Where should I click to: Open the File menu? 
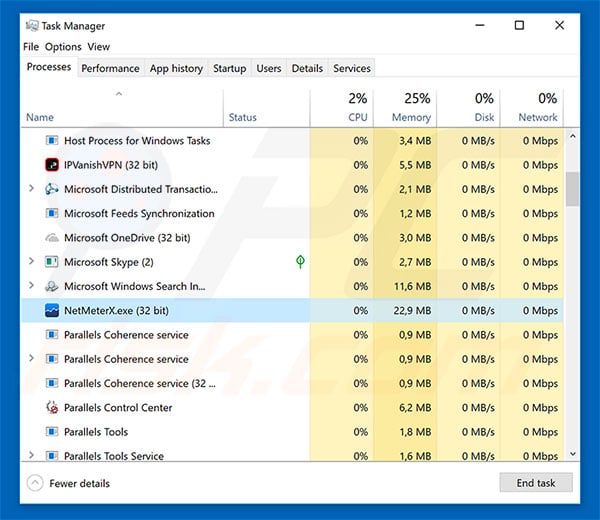[31, 47]
